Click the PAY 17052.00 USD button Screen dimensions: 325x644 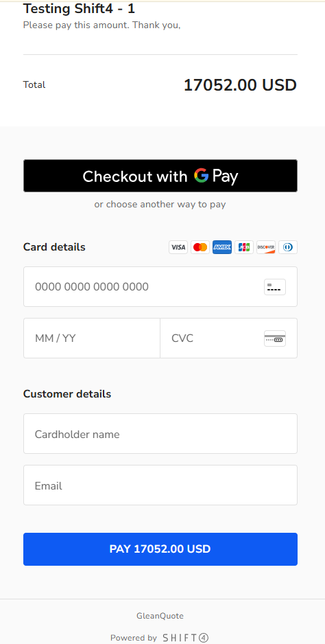[160, 549]
